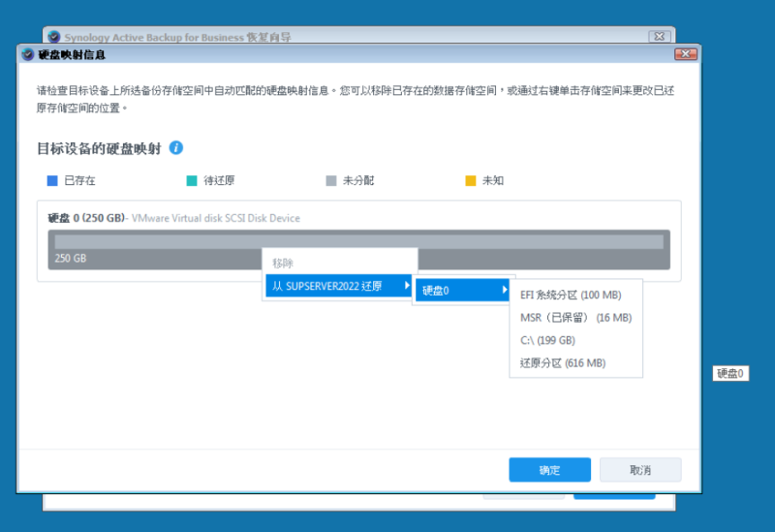Click VMware Virtual disk SCSI Disk Device text
The image size is (775, 532).
click(215, 218)
